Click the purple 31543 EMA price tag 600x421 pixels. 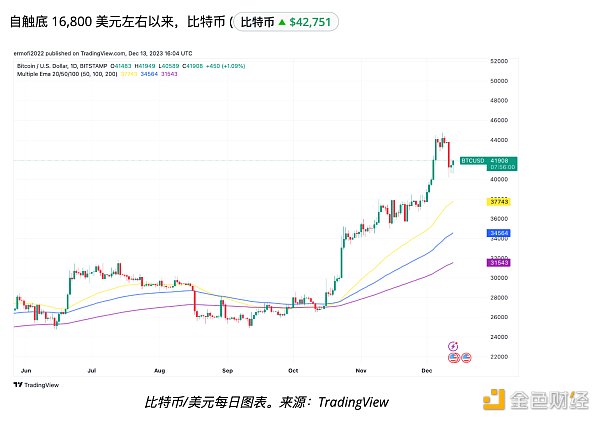click(500, 262)
